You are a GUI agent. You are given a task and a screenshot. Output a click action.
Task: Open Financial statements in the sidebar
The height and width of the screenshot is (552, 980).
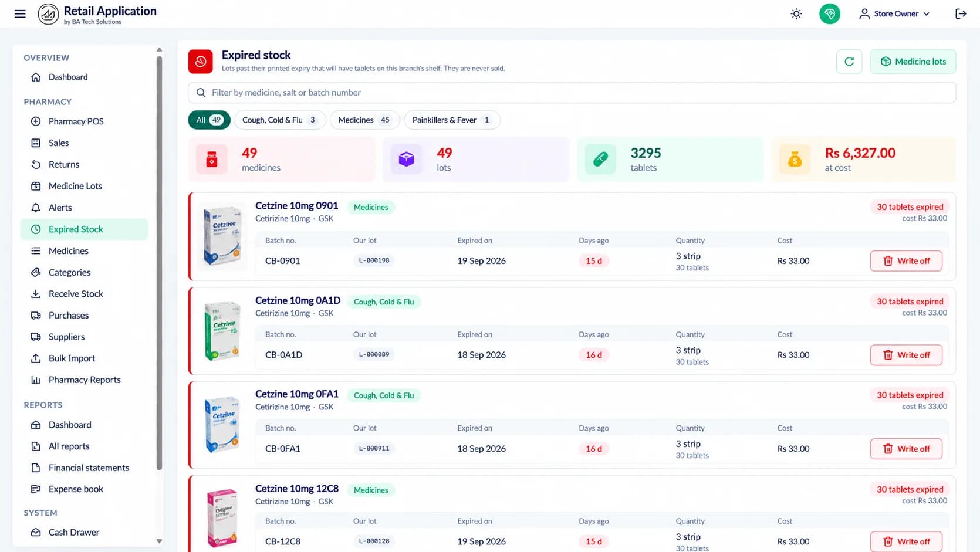84,468
